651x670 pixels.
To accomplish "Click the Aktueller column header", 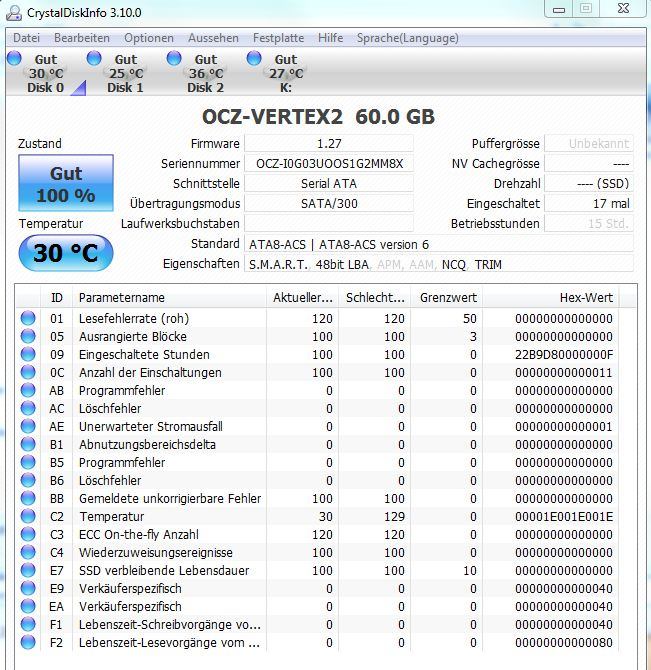I will [x=302, y=297].
